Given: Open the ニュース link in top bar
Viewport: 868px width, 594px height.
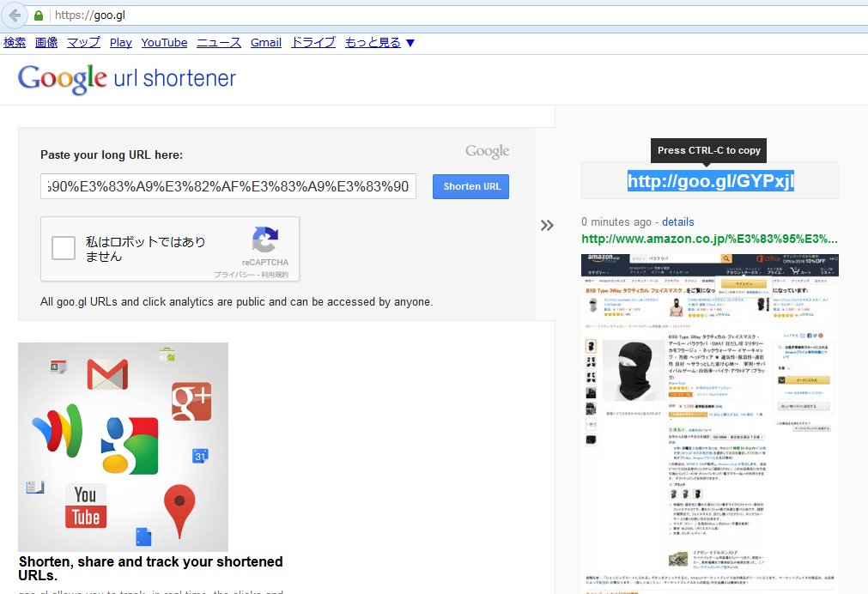Looking at the screenshot, I should (x=219, y=43).
